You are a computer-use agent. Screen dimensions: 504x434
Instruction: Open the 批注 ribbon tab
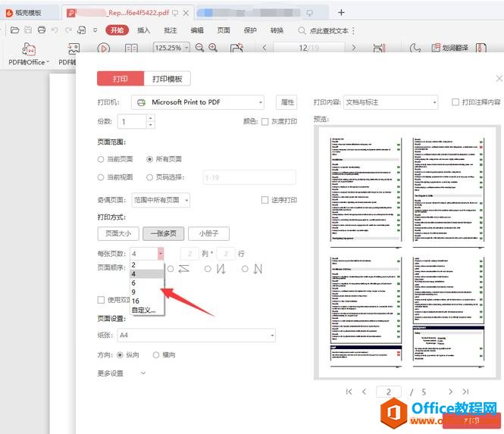(x=171, y=30)
